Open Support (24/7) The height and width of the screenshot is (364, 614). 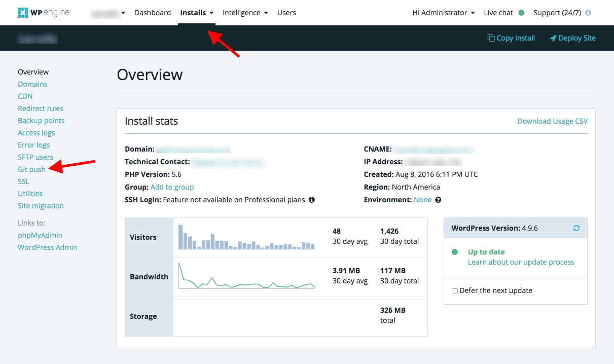tap(557, 13)
